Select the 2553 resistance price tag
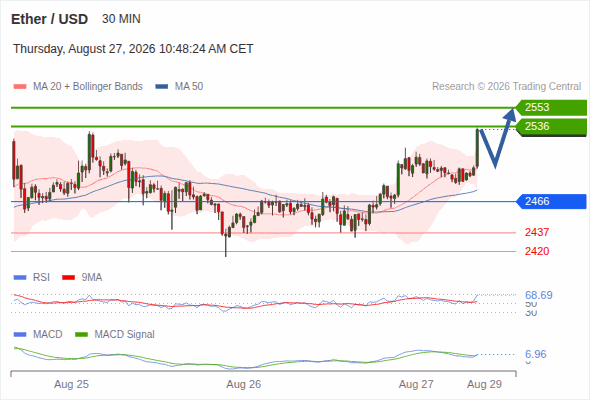 tap(551, 107)
